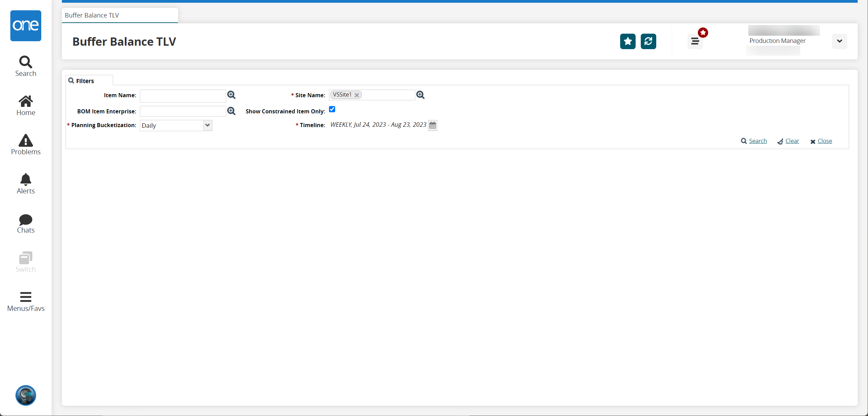Click the hamburger menu icon

click(x=695, y=42)
